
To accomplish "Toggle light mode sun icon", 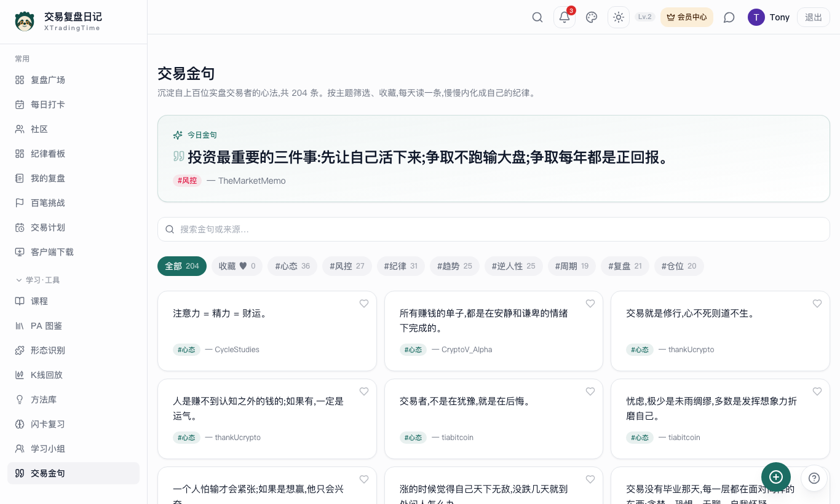I will click(x=619, y=17).
